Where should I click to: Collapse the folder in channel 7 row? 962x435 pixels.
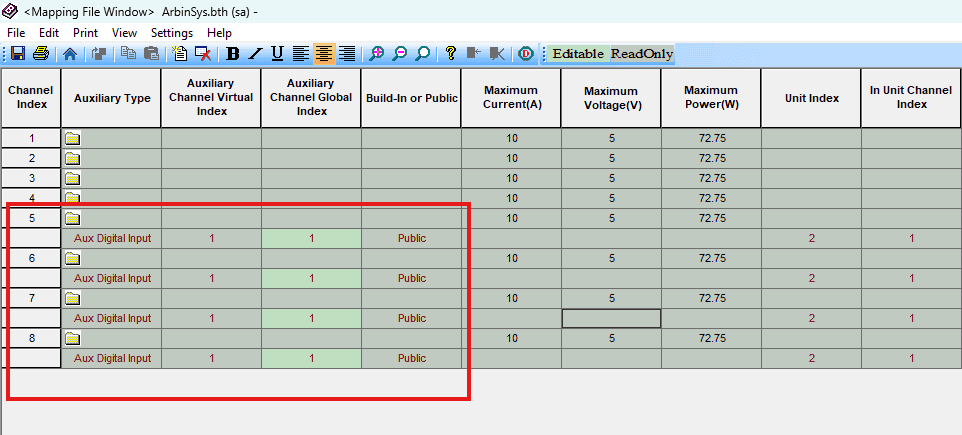(73, 298)
